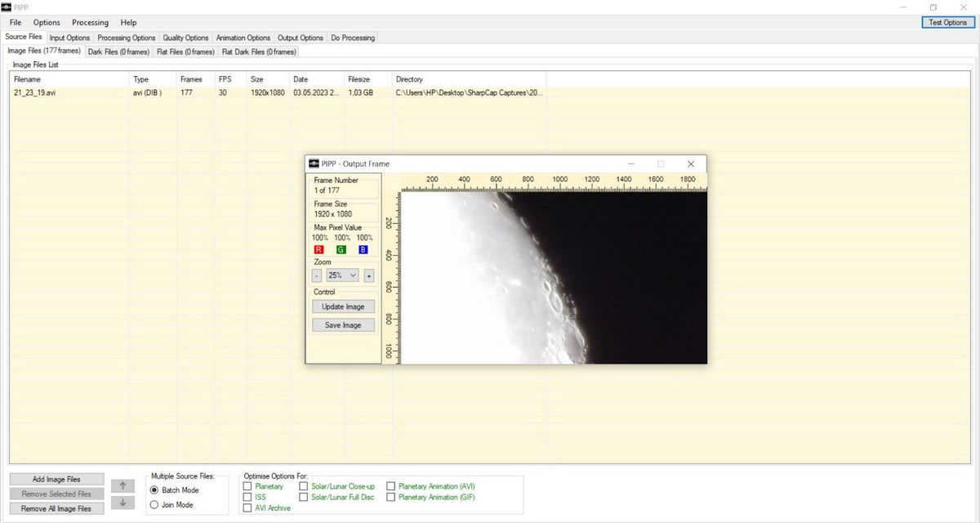Sort the list by the Frames column header
This screenshot has height=523, width=980.
(x=196, y=79)
